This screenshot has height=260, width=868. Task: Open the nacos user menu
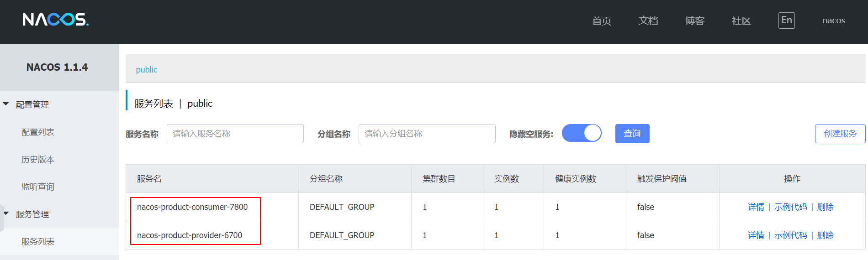pos(834,21)
